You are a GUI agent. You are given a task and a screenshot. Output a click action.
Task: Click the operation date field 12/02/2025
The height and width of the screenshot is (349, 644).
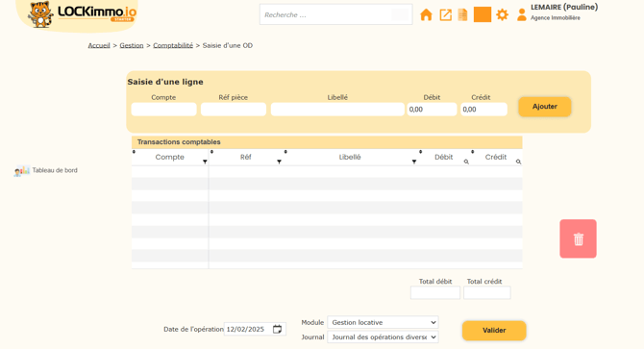(x=255, y=329)
